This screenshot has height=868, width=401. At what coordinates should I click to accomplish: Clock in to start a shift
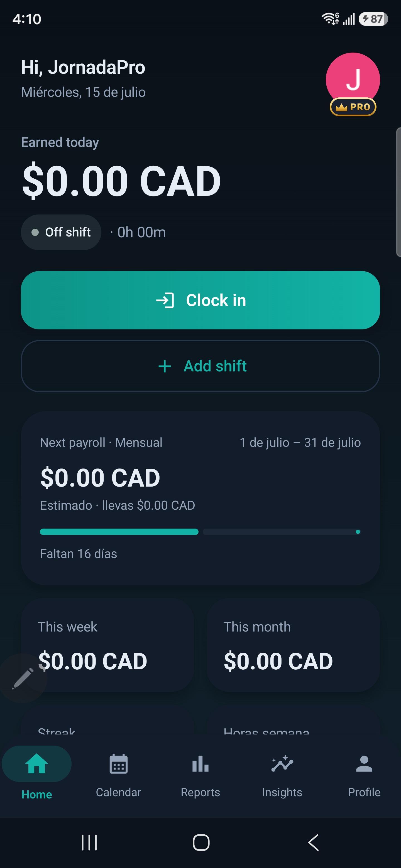pyautogui.click(x=200, y=300)
